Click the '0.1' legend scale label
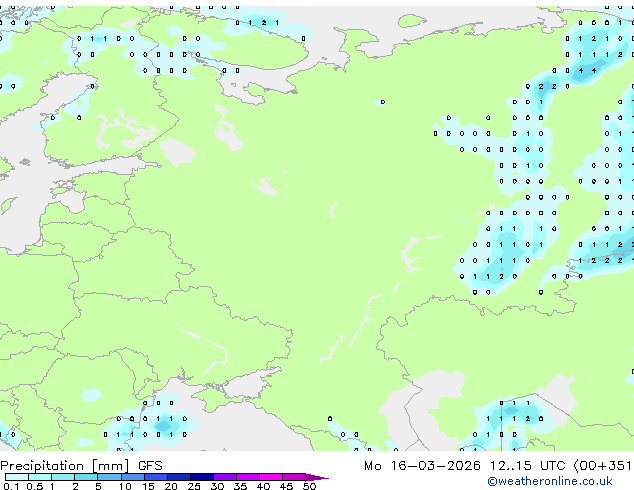 (x=11, y=486)
